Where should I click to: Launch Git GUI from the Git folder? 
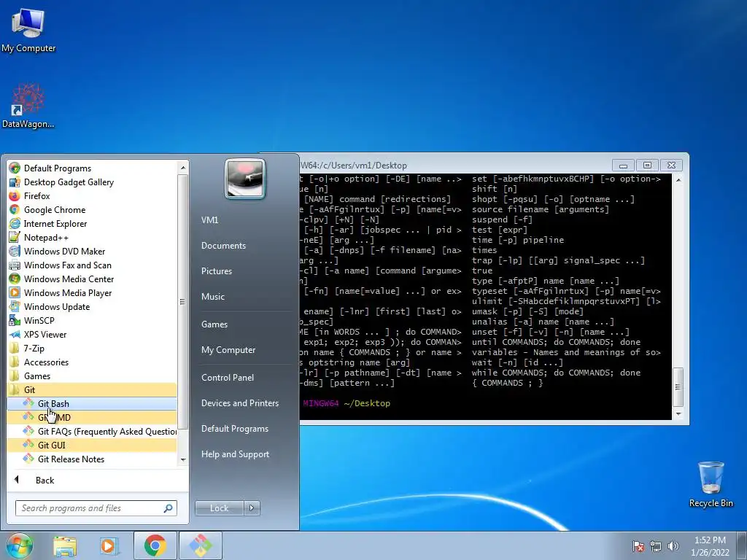pos(93,445)
